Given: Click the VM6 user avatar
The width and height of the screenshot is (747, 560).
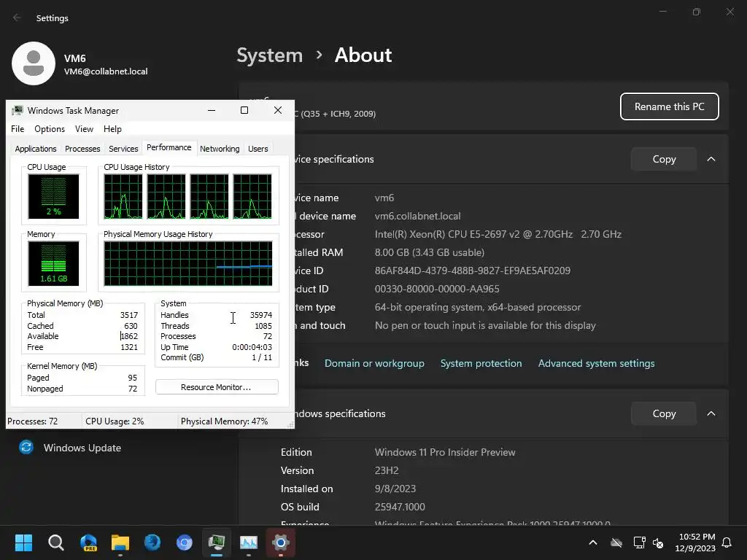Looking at the screenshot, I should tap(34, 63).
